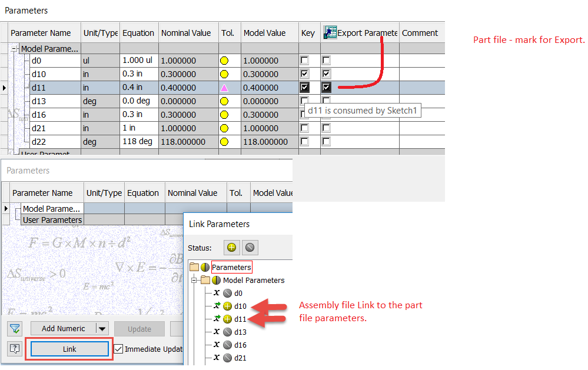588x370 pixels.
Task: Disable Immediate Update
Action: [118, 349]
